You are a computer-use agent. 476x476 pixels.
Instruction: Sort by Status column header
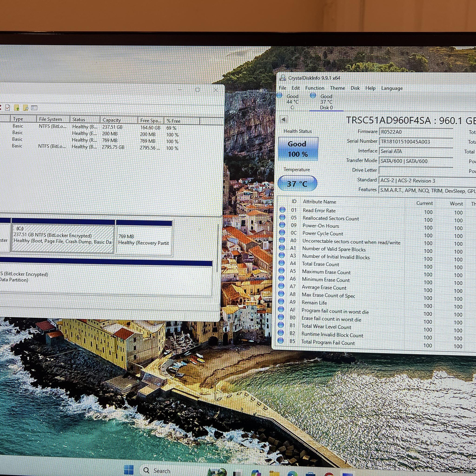click(85, 119)
